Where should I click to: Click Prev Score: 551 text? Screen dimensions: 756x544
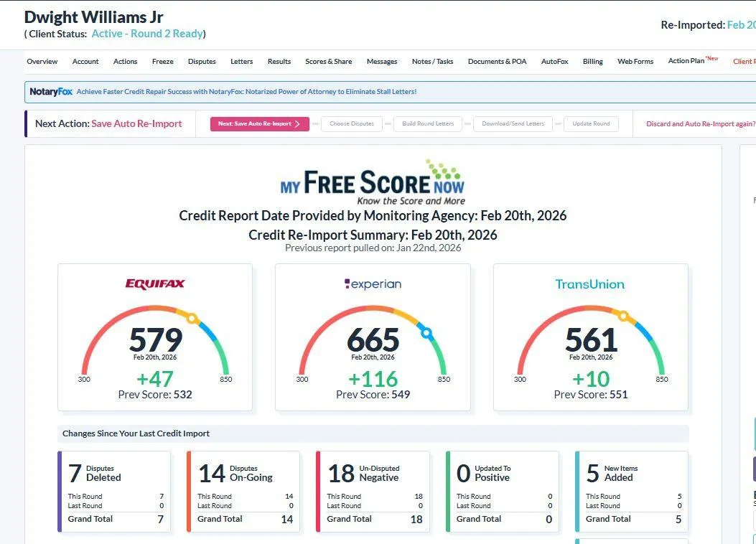591,395
